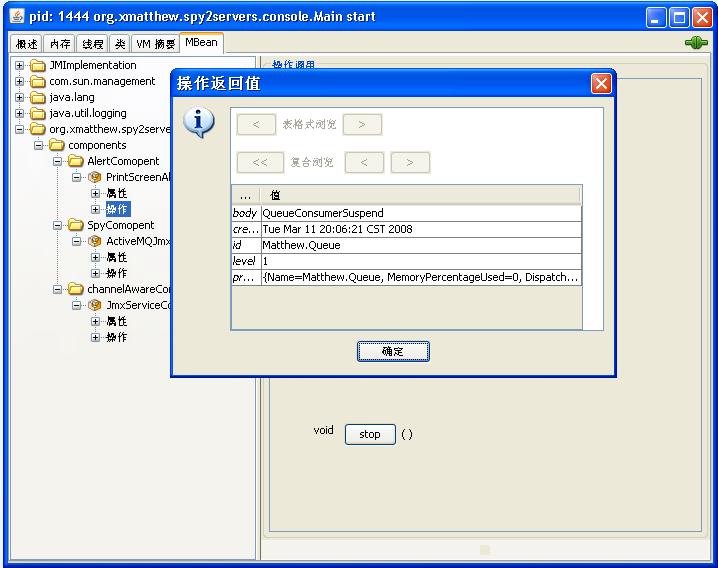Maximize the pid 1444 main window

(x=679, y=18)
